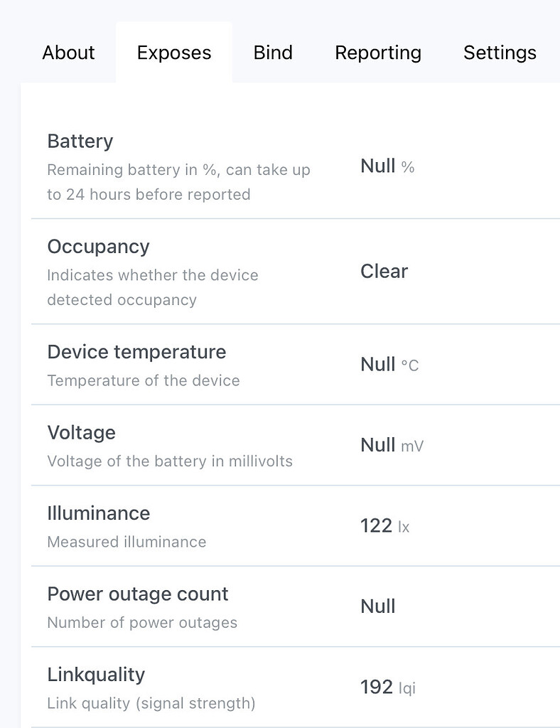This screenshot has width=560, height=728.
Task: Click the battery reporting delay description text
Action: (178, 183)
